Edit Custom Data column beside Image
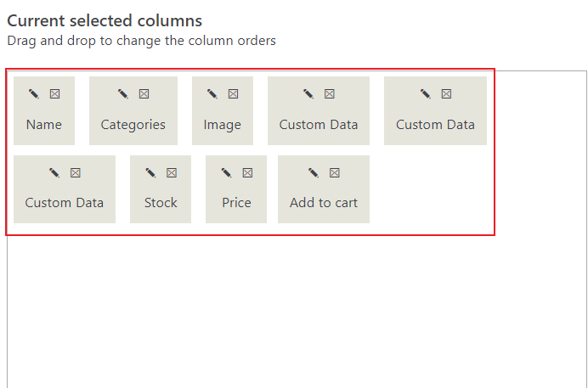Viewport: 588px width, 388px height. 308,93
